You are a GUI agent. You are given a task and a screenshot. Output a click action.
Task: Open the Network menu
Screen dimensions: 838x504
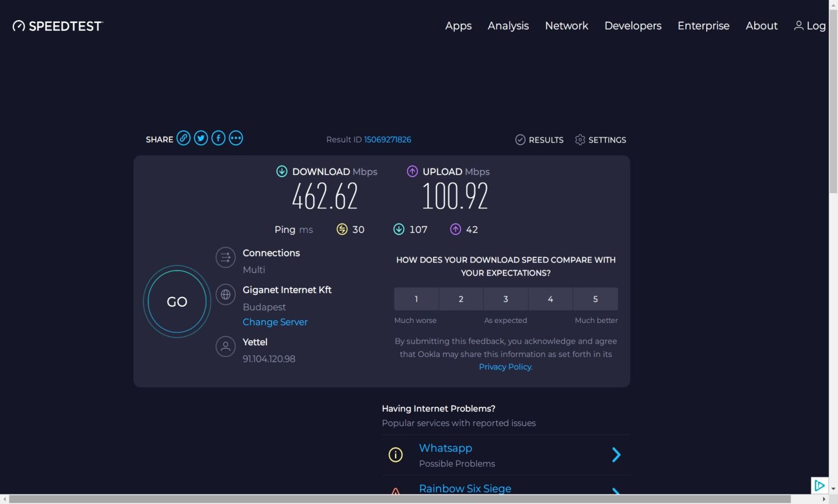pos(566,26)
